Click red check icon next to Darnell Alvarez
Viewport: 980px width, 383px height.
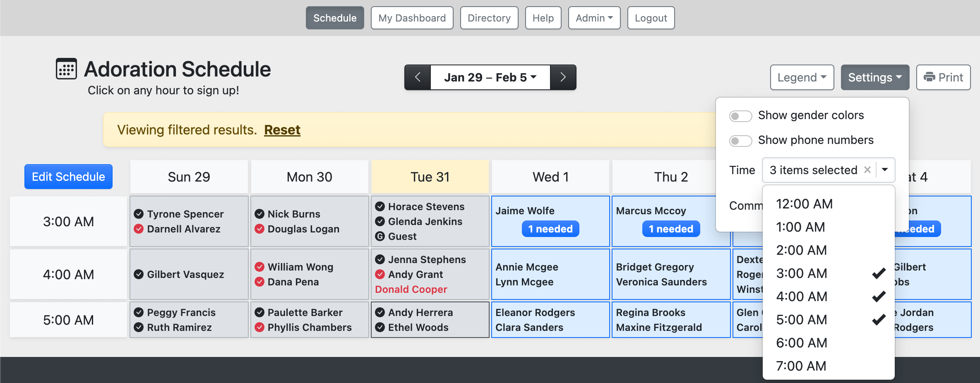click(139, 229)
